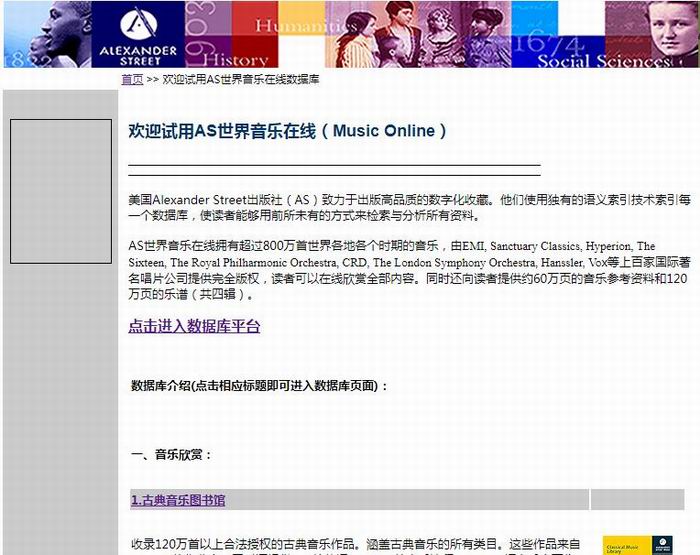Open the 点击进入数据库平台 link
The width and height of the screenshot is (700, 555).
pos(194,326)
